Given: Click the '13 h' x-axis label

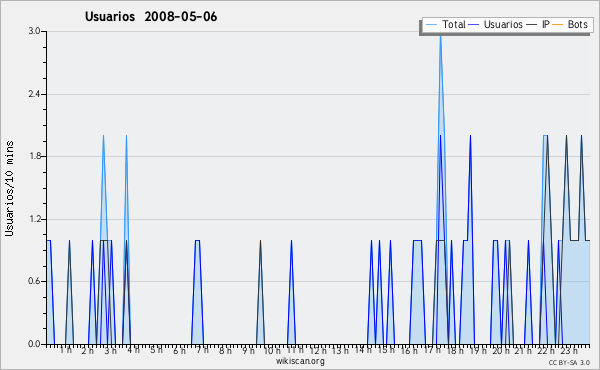Looking at the screenshot, I should [x=340, y=350].
